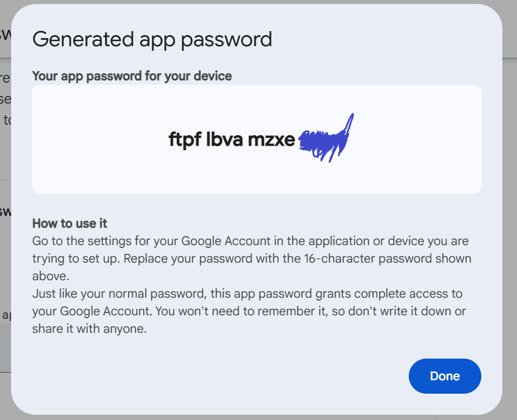The image size is (517, 420).
Task: Click the blue Done button
Action: tap(445, 376)
